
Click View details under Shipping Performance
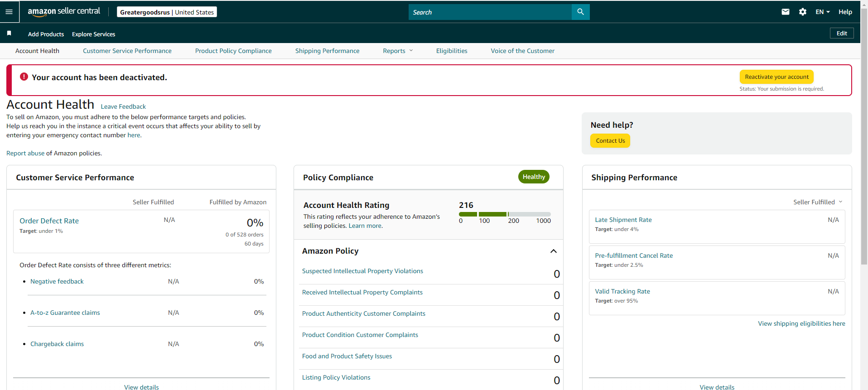pos(717,387)
